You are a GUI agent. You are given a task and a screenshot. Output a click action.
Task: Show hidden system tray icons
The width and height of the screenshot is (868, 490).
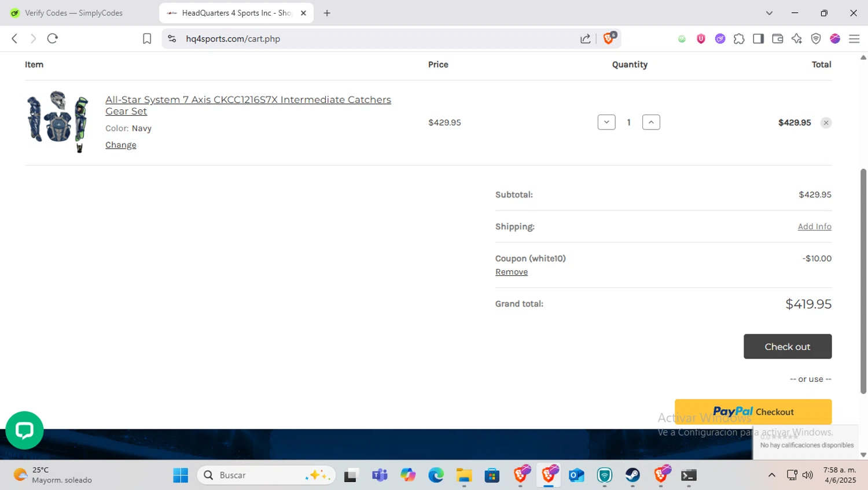point(771,475)
